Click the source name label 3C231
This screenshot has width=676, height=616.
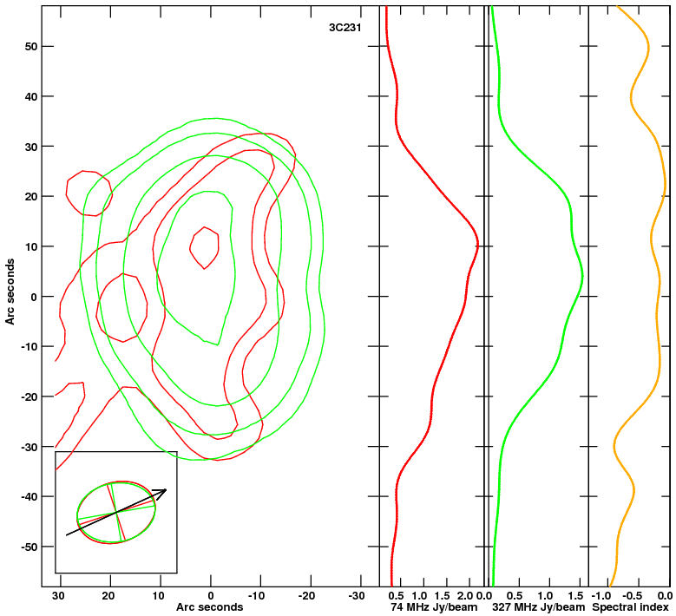345,28
